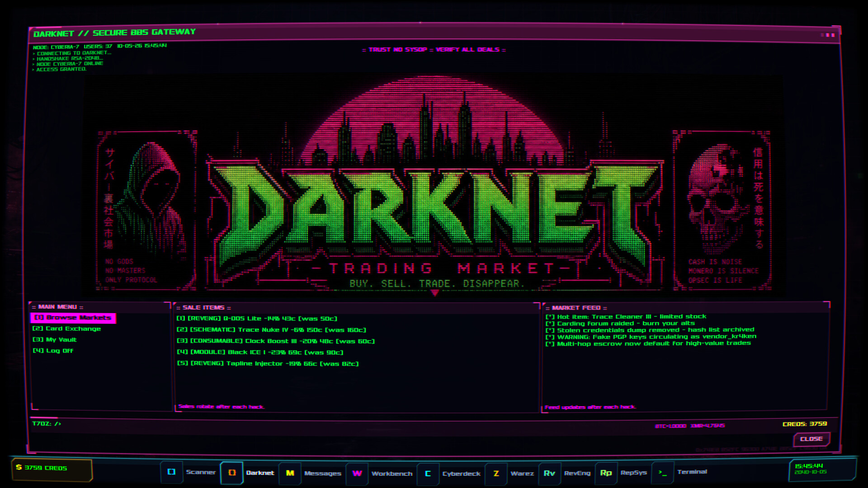Click feed line Stolen credentials dump removed

650,330
